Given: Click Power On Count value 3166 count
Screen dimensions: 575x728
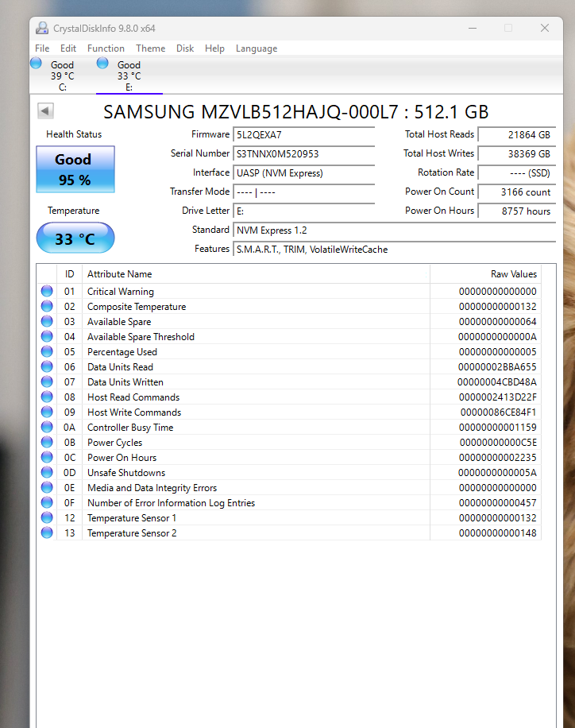Looking at the screenshot, I should tap(516, 192).
